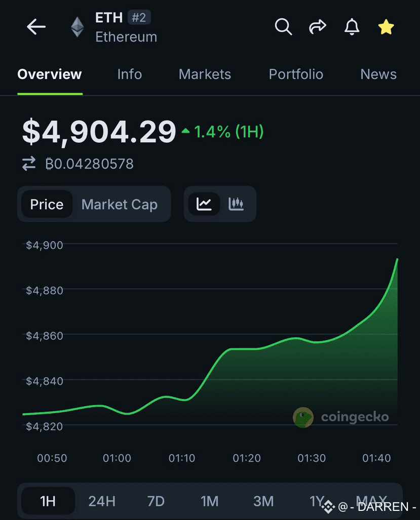This screenshot has height=520, width=420.
Task: Swap currency with the conversion arrows icon
Action: [29, 164]
